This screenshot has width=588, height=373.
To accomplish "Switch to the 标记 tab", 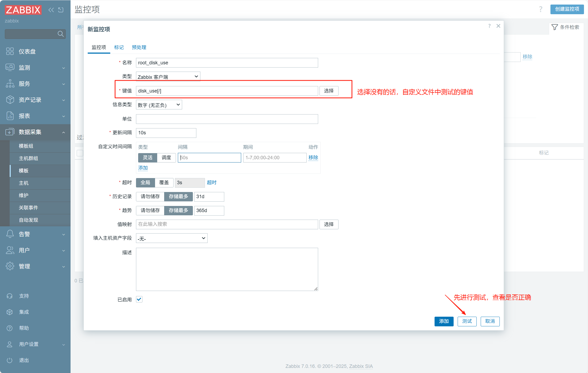I will 119,47.
